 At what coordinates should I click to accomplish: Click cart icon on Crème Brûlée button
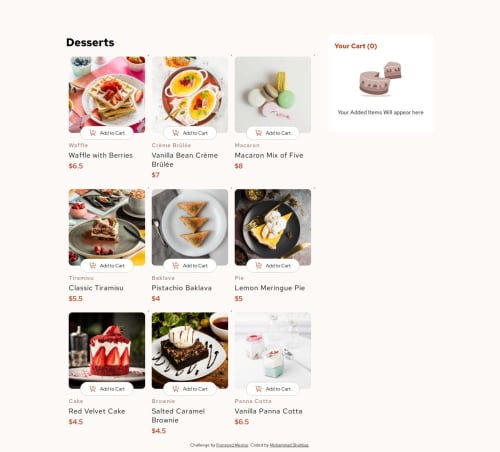(176, 133)
